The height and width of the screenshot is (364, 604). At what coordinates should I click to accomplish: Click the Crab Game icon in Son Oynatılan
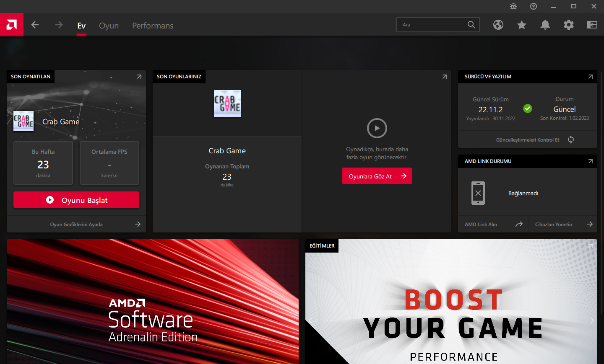coord(23,121)
